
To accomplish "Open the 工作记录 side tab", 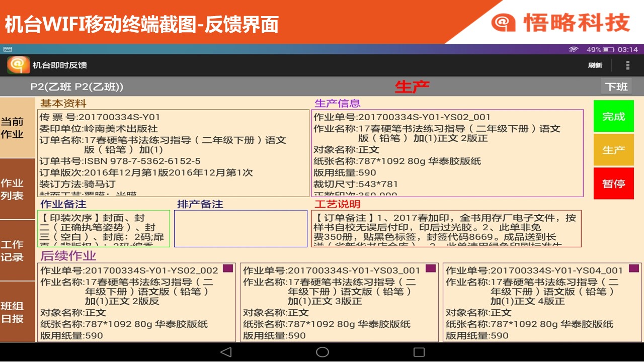I will pos(12,250).
